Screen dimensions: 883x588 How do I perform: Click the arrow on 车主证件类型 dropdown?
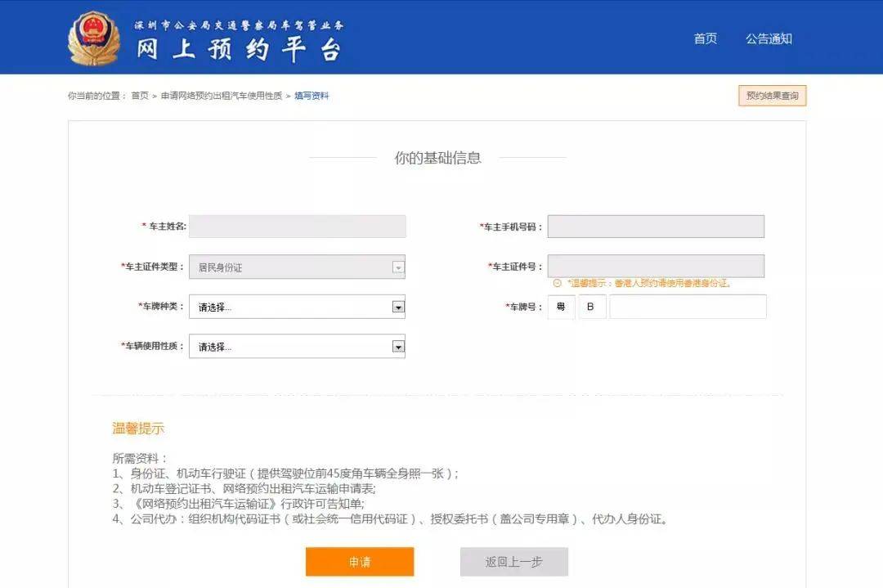(398, 267)
